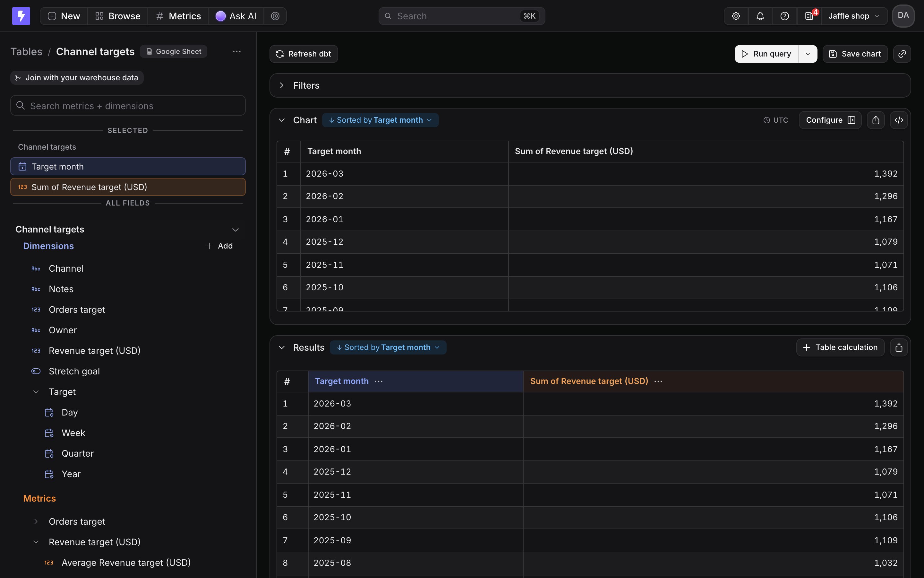This screenshot has width=924, height=578.
Task: Open the Browse menu
Action: [118, 16]
